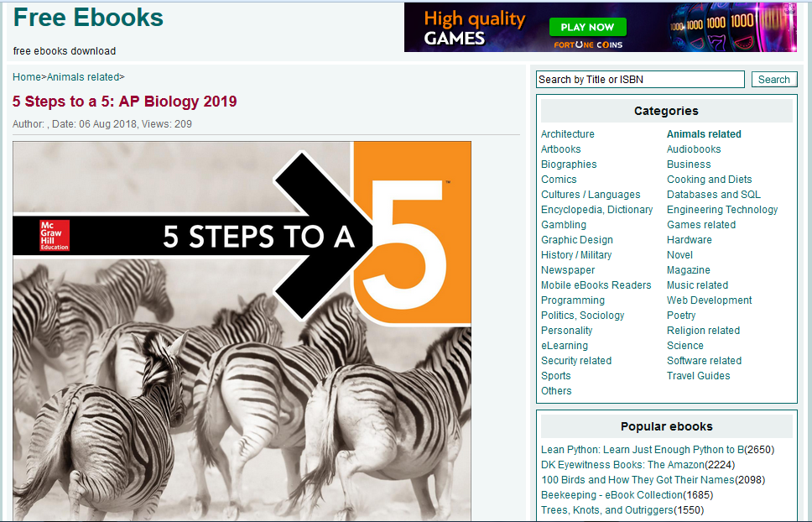Open the Audiobooks category
The height and width of the screenshot is (522, 812).
point(694,149)
